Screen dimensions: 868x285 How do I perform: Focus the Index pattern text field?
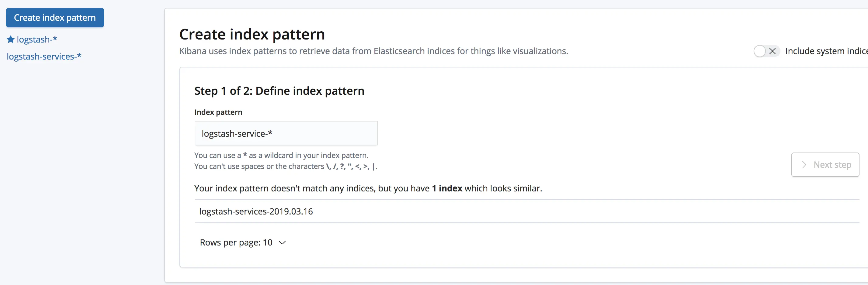pos(286,134)
